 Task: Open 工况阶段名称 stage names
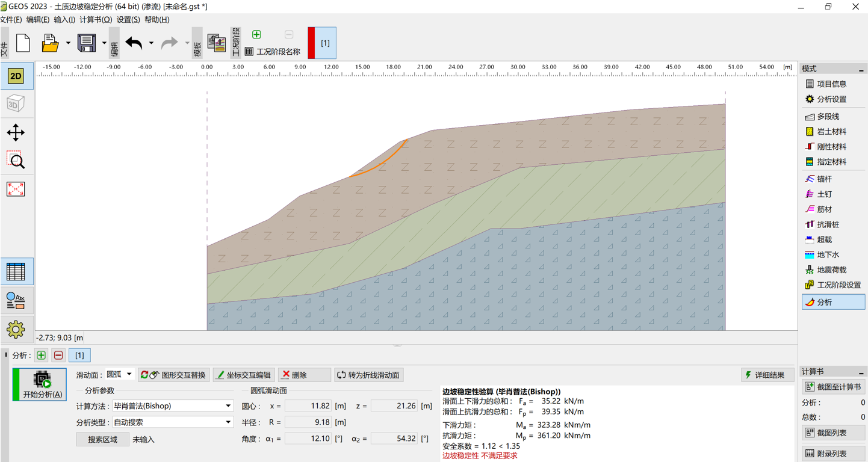[273, 52]
